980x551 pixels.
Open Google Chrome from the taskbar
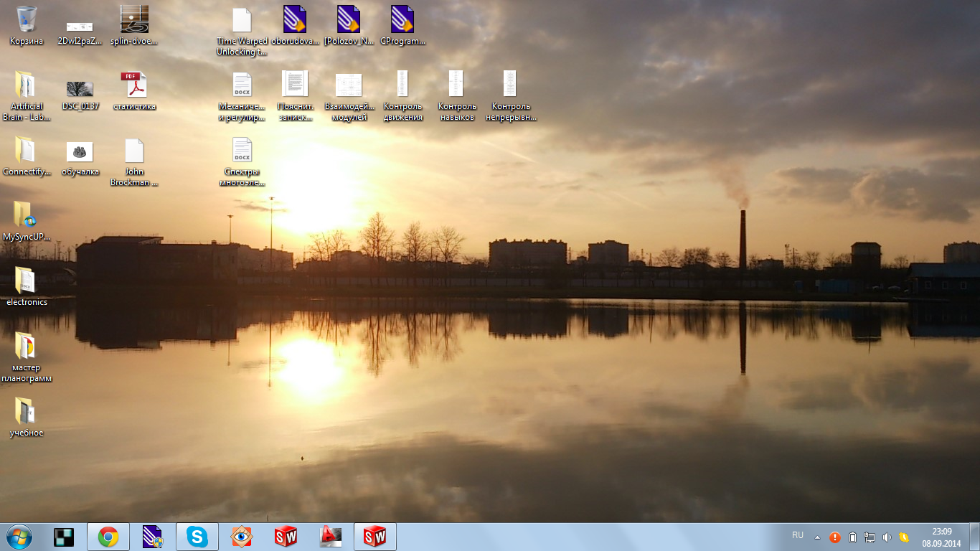(108, 537)
